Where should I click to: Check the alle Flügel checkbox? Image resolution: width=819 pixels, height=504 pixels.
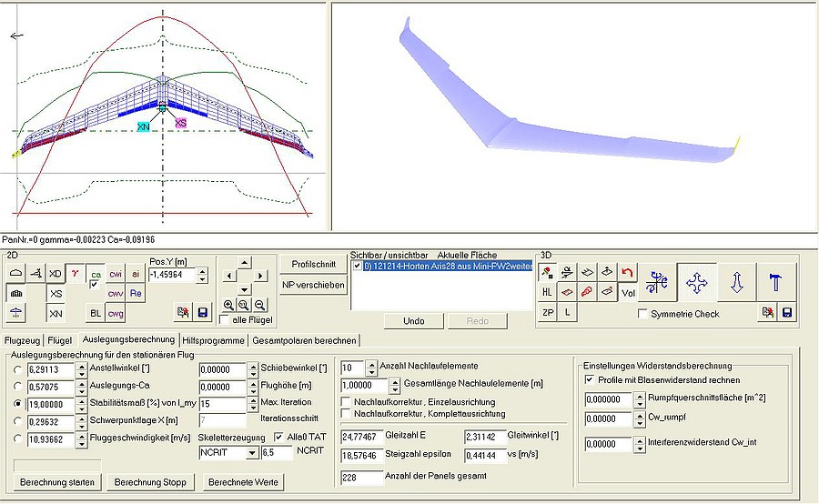pos(225,319)
